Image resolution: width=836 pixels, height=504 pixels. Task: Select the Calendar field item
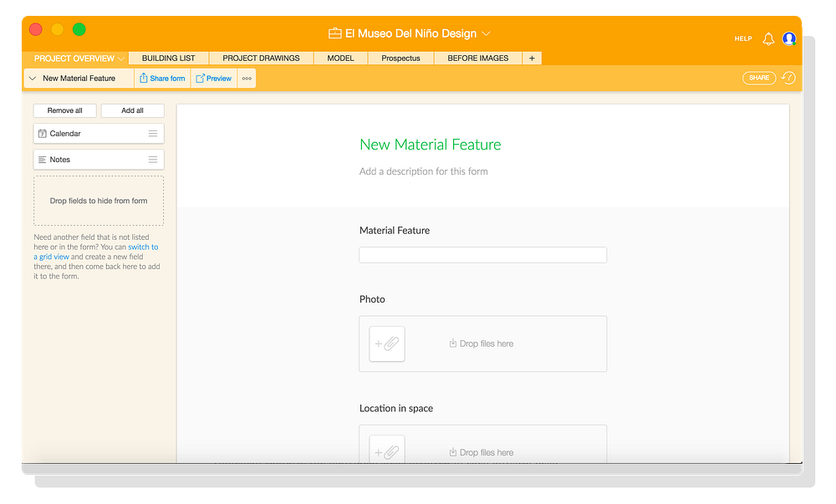coord(99,134)
